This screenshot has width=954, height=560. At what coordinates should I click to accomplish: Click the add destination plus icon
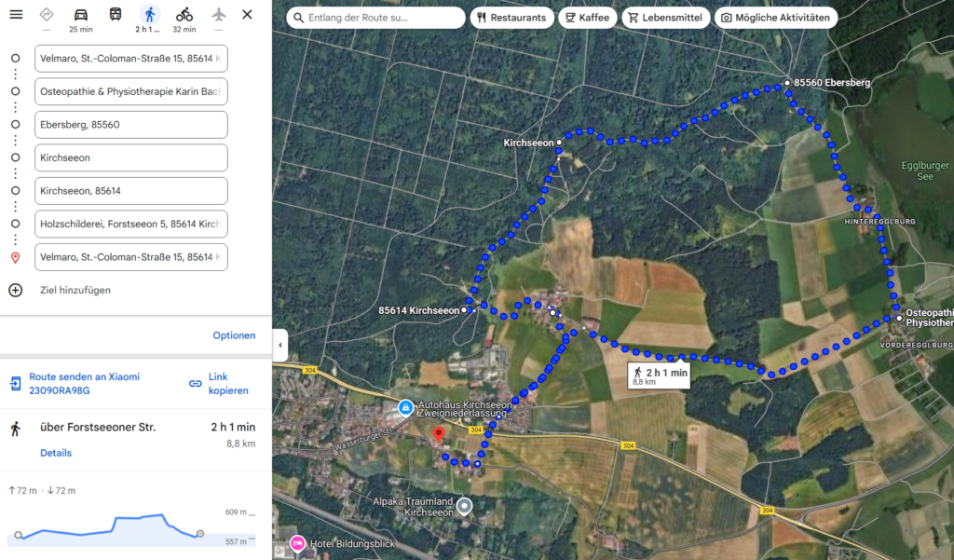[15, 291]
